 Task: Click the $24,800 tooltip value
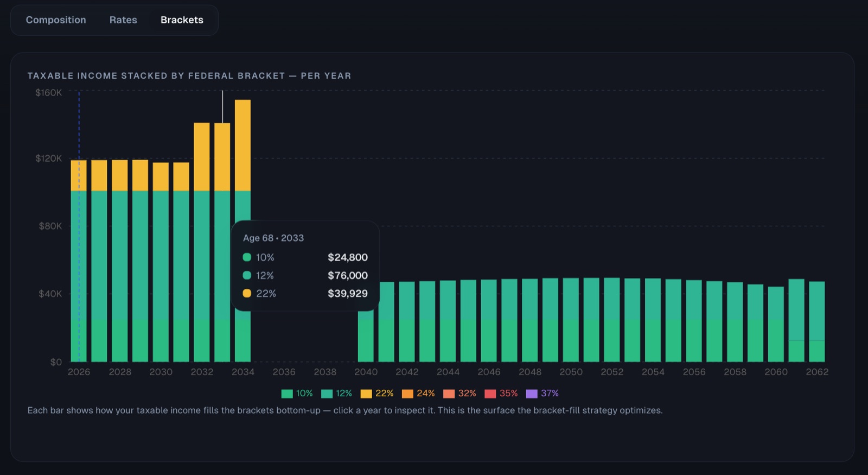pos(348,257)
